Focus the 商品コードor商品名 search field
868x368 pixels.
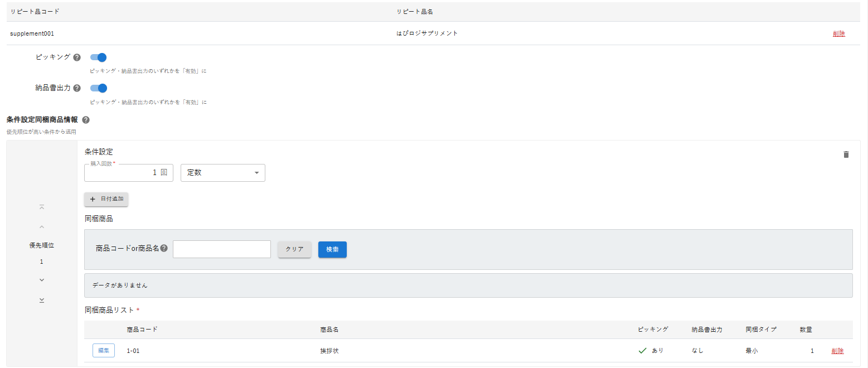coord(221,249)
